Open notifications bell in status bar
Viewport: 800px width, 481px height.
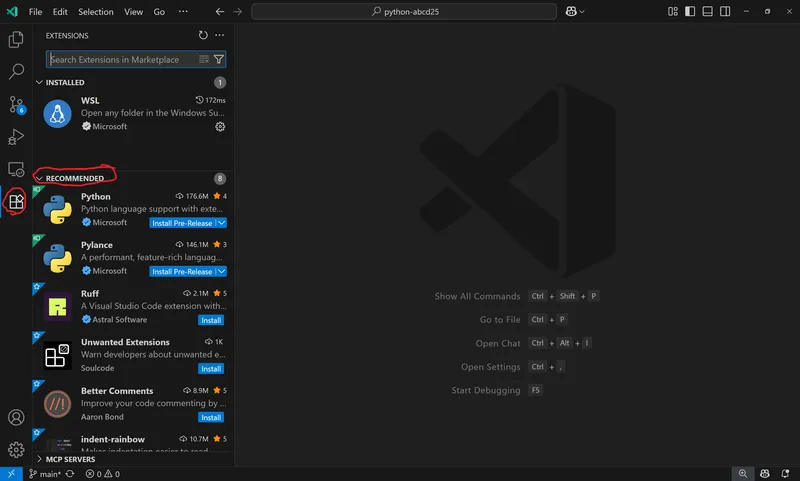785,474
